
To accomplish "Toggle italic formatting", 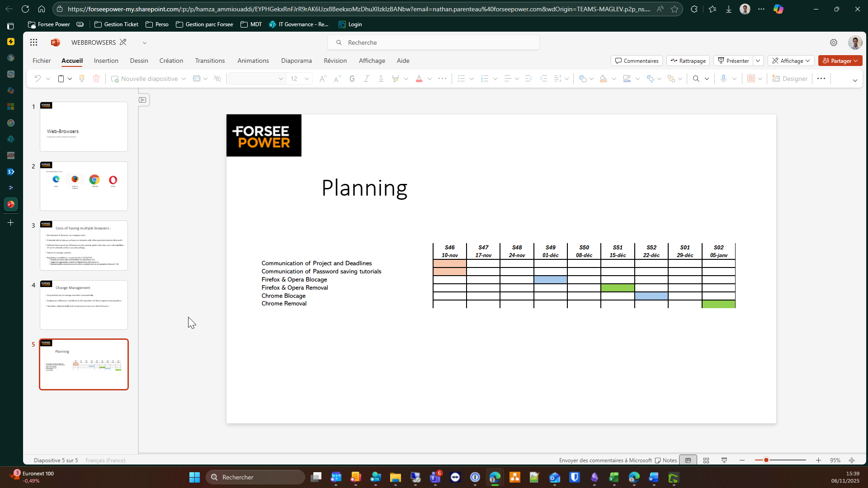I will (x=367, y=78).
